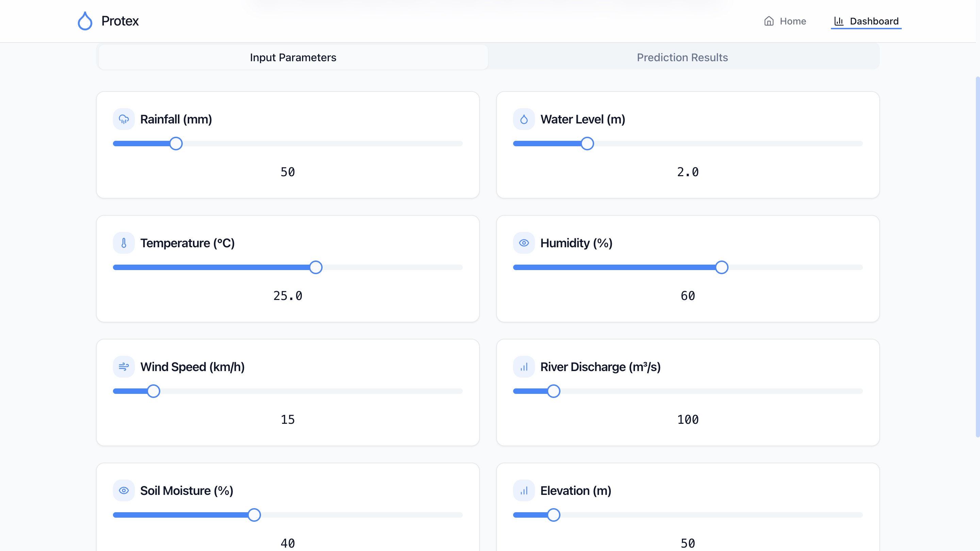Click the bar chart icon beside Elevation
The image size is (980, 551).
pyautogui.click(x=524, y=490)
